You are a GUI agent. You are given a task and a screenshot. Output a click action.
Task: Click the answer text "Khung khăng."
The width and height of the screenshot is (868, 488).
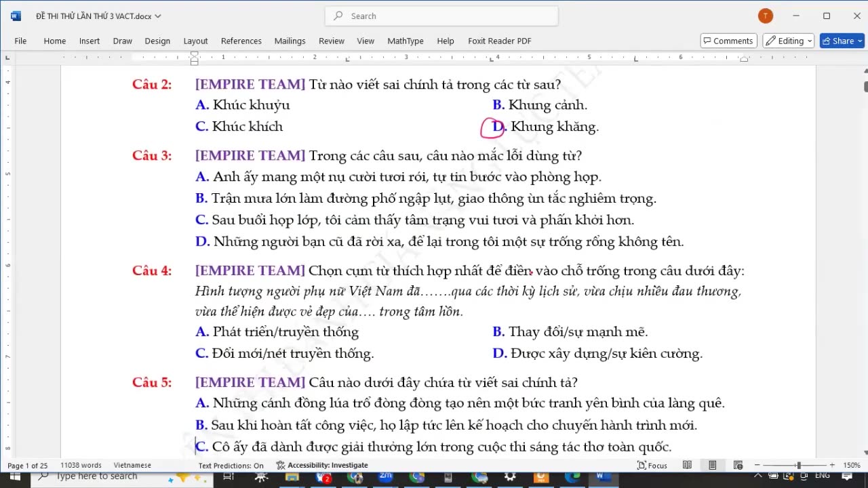point(555,127)
